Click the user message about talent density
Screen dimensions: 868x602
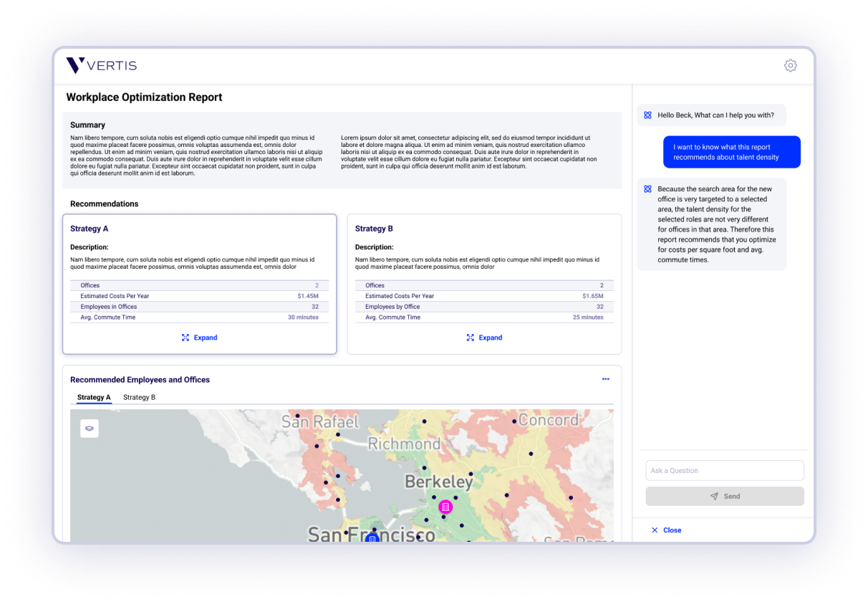(x=732, y=152)
